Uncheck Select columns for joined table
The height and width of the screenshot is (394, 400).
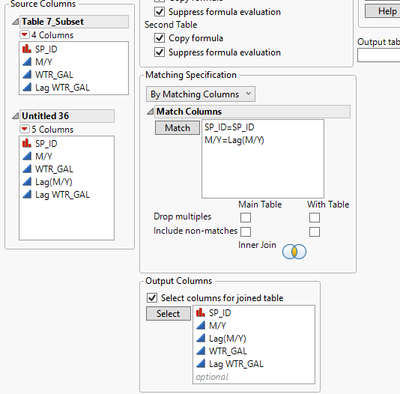[152, 298]
